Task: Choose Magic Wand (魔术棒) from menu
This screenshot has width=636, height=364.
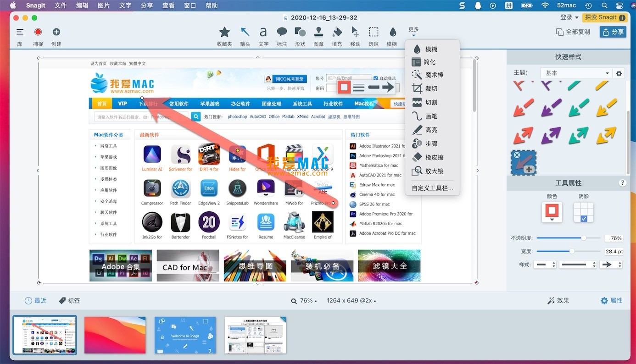Action: click(x=434, y=75)
